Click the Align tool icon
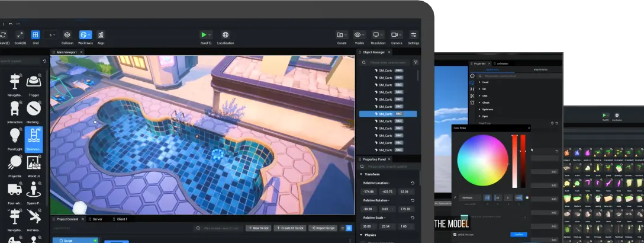 [x=101, y=35]
